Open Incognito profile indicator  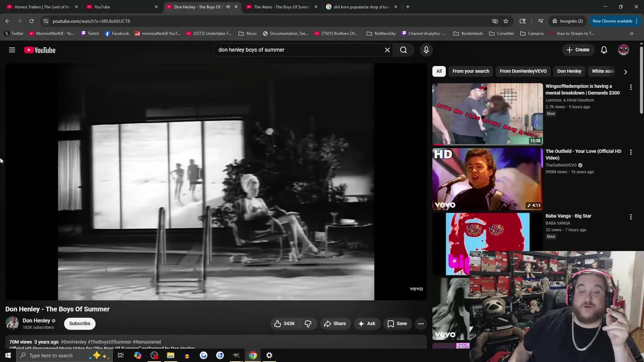pyautogui.click(x=567, y=21)
